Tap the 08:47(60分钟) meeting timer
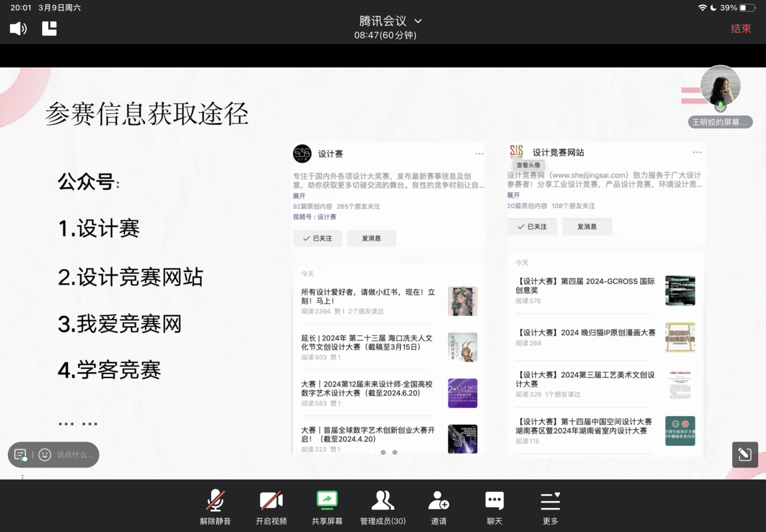Screen dimensions: 766x532 (385, 36)
